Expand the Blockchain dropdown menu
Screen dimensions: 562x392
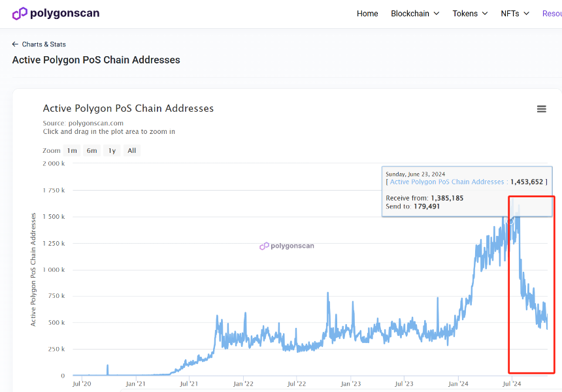[x=415, y=14]
